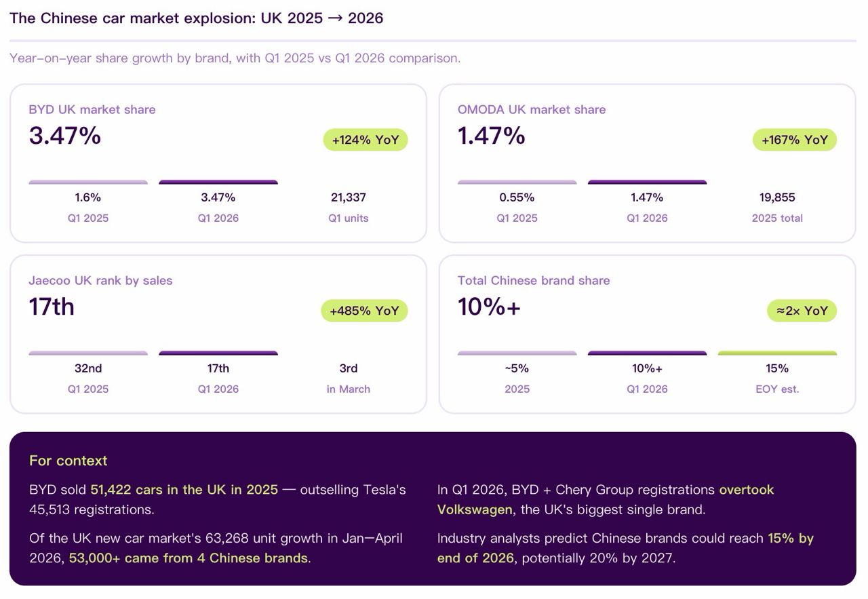Click the +124% YoY badge
The width and height of the screenshot is (868, 599).
[x=366, y=140]
